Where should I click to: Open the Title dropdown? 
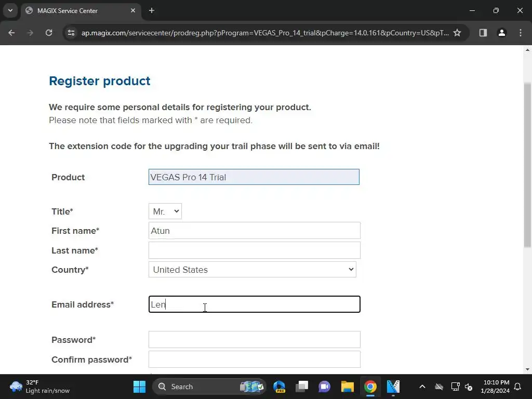[x=165, y=211]
